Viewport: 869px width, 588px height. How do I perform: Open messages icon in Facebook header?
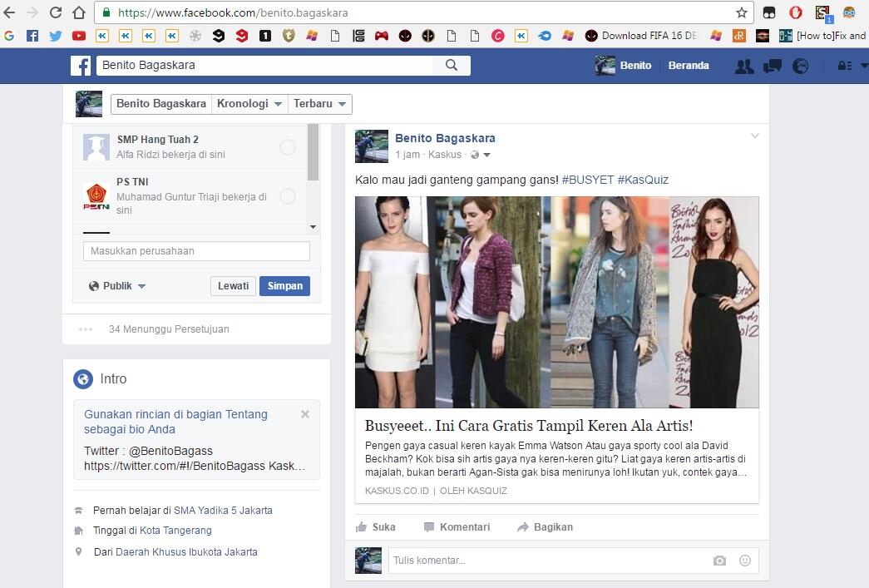pyautogui.click(x=772, y=67)
